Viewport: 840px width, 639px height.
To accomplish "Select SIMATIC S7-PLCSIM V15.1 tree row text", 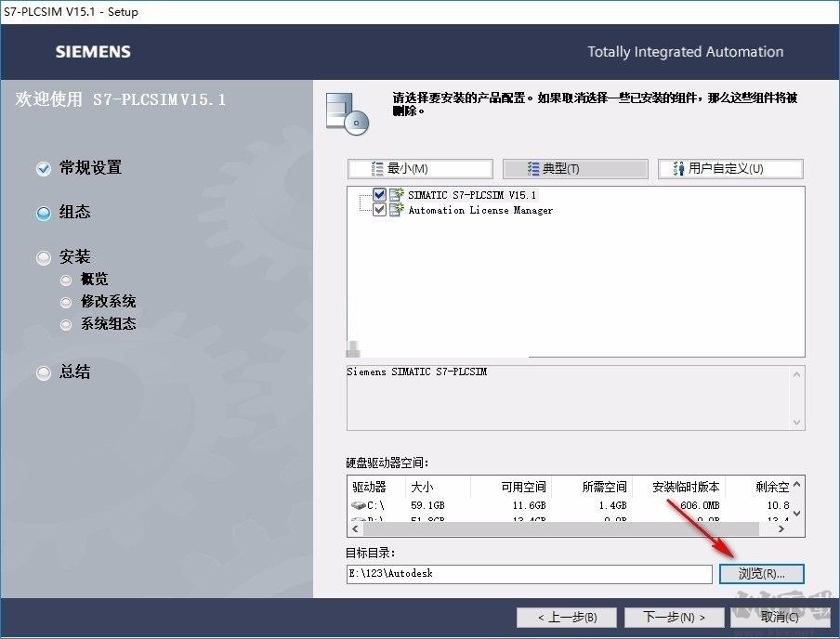I will coord(472,195).
